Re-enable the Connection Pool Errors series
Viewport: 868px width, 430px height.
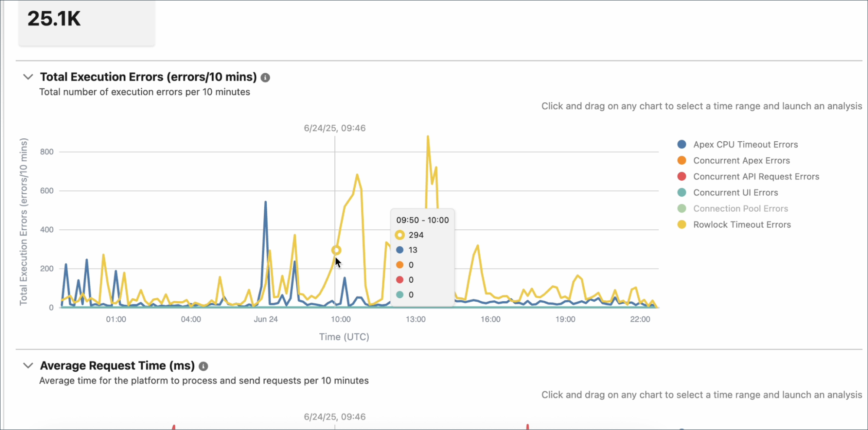click(x=682, y=208)
